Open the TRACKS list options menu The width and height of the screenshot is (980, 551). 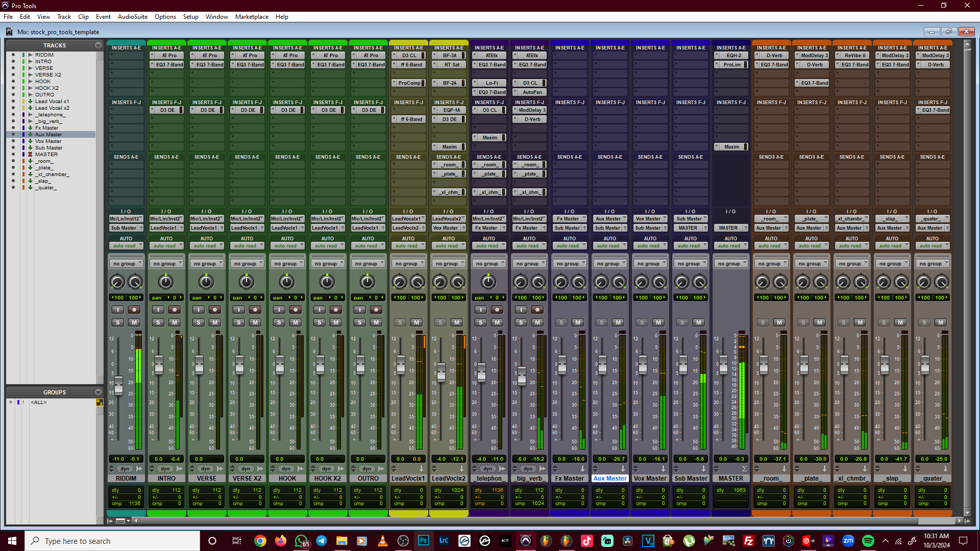click(x=98, y=45)
